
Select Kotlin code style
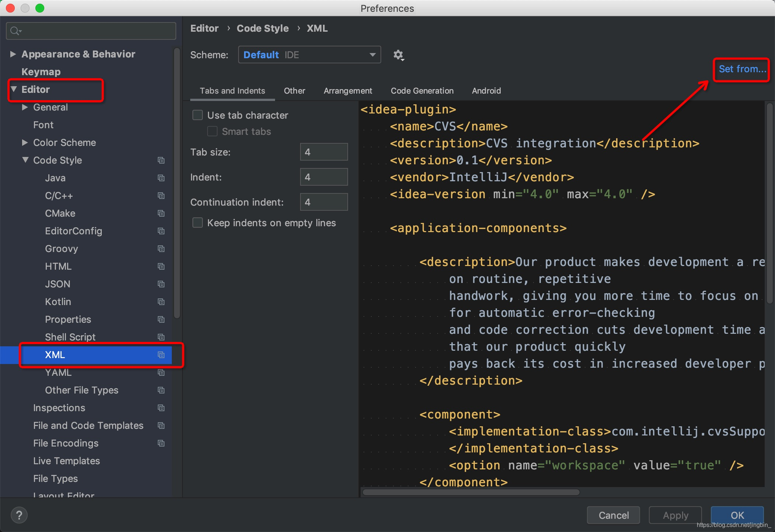coord(58,302)
